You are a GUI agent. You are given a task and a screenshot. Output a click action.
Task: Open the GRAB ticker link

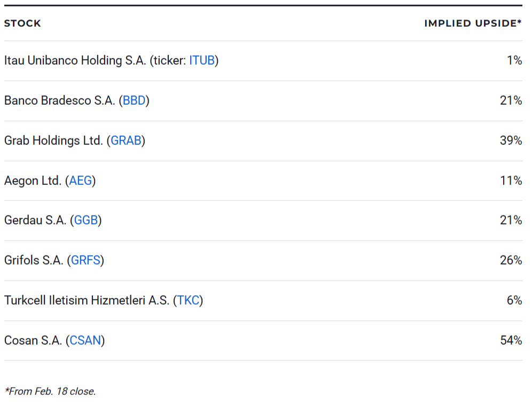coord(126,141)
